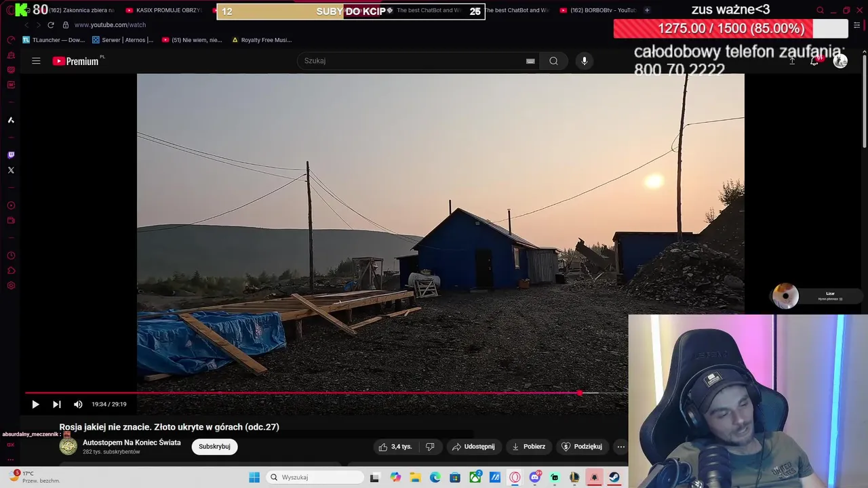Image resolution: width=868 pixels, height=488 pixels.
Task: Open Serwer | Aternos bookmark
Action: coord(123,40)
